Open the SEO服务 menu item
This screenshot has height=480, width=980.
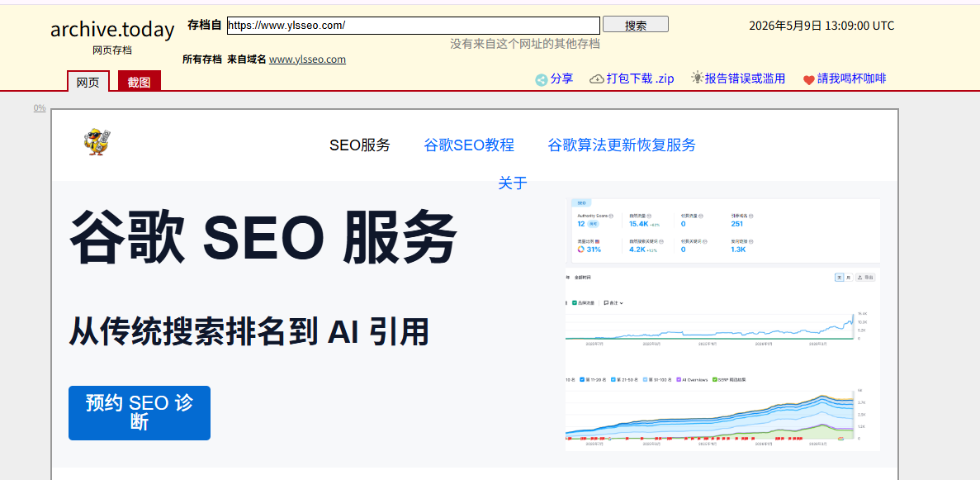coord(360,145)
